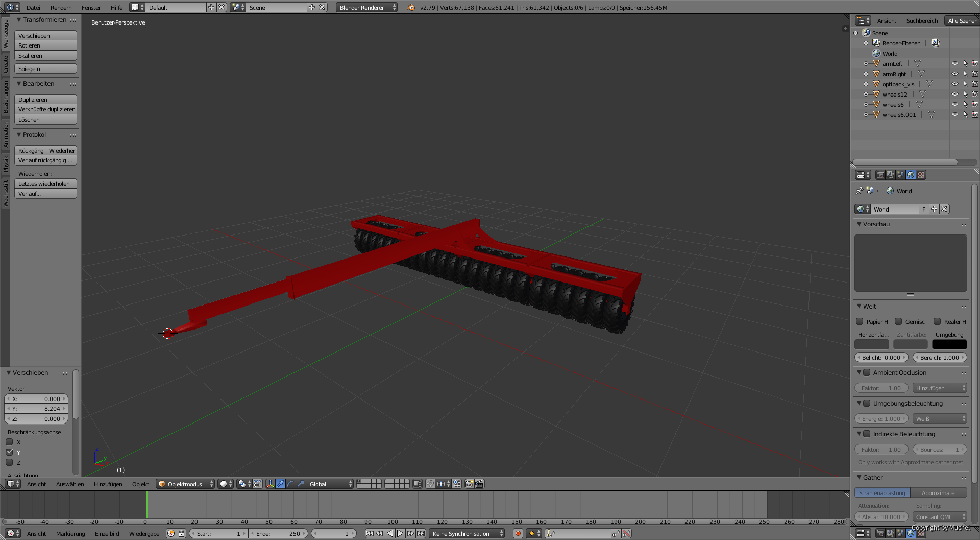Collapse the Vorschau panel
Image resolution: width=980 pixels, height=540 pixels.
tap(859, 224)
